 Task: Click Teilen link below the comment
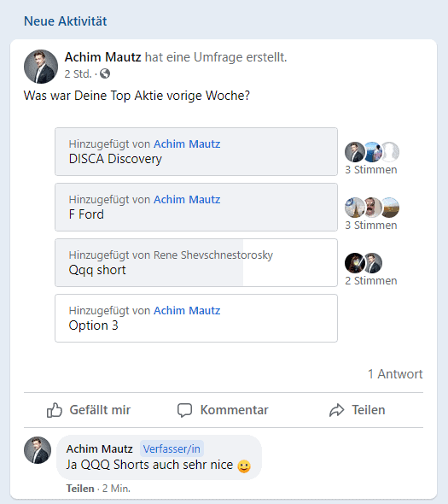80,489
